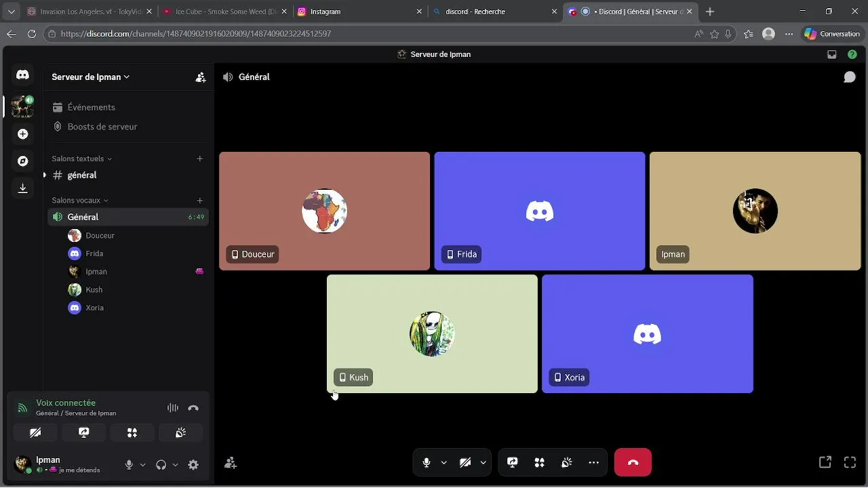Open more call options ellipsis
This screenshot has height=488, width=868.
point(594,462)
